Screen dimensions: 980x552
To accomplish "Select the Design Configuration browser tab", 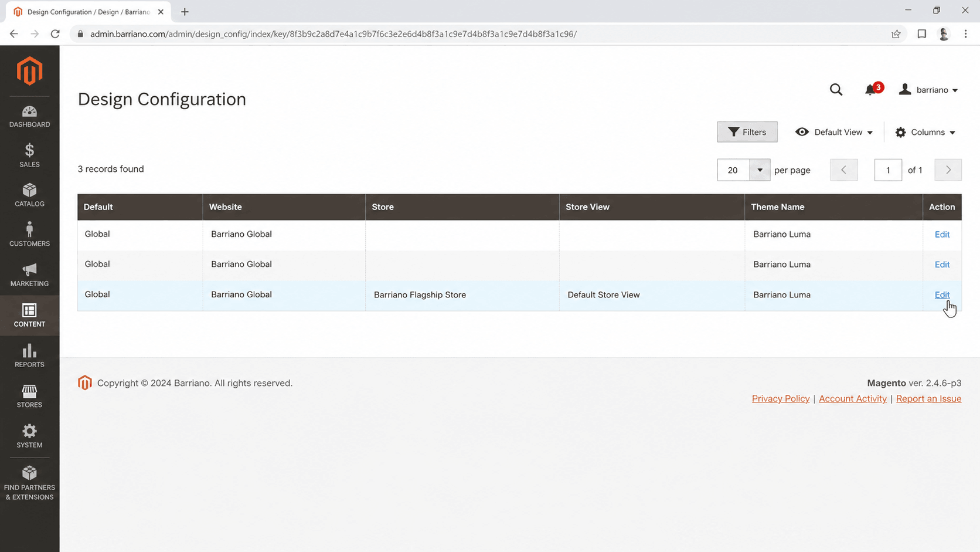I will click(89, 12).
